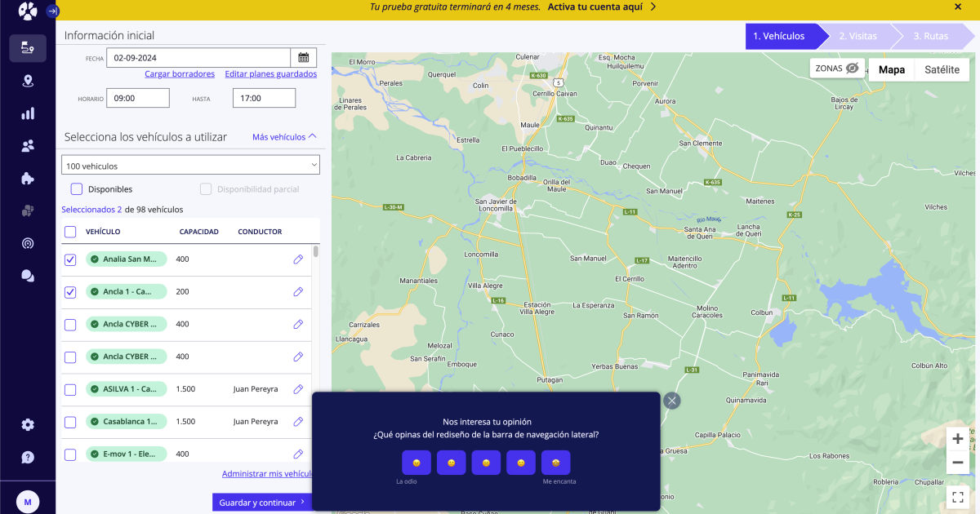Image resolution: width=980 pixels, height=514 pixels.
Task: Collapse the sidebar with the arrow toggle
Action: [x=52, y=10]
